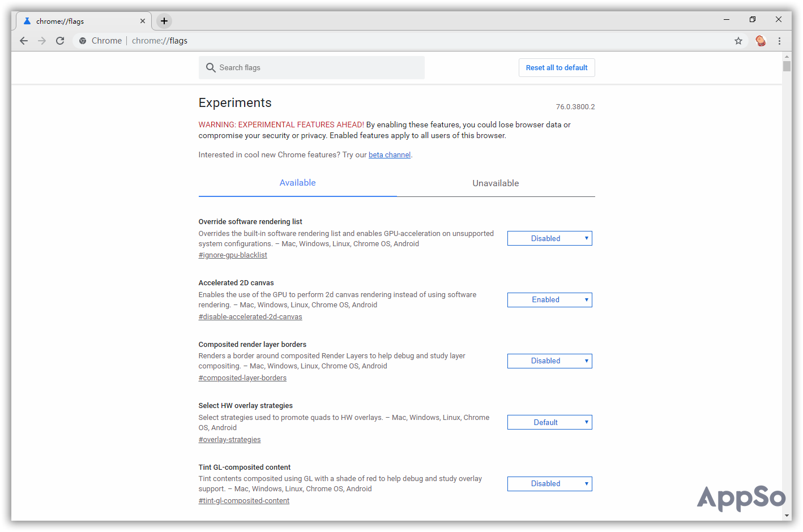Restore down the Chrome window
The width and height of the screenshot is (803, 532).
(x=753, y=19)
